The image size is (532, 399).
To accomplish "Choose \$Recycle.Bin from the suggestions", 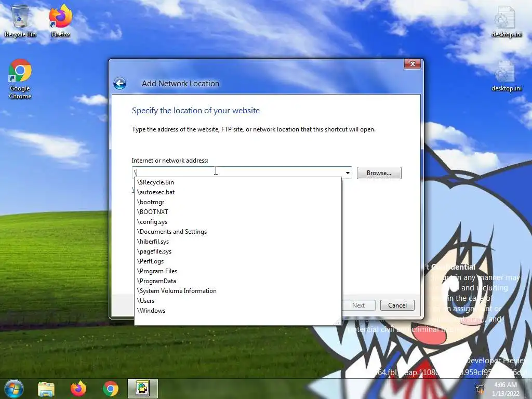I will (x=238, y=182).
